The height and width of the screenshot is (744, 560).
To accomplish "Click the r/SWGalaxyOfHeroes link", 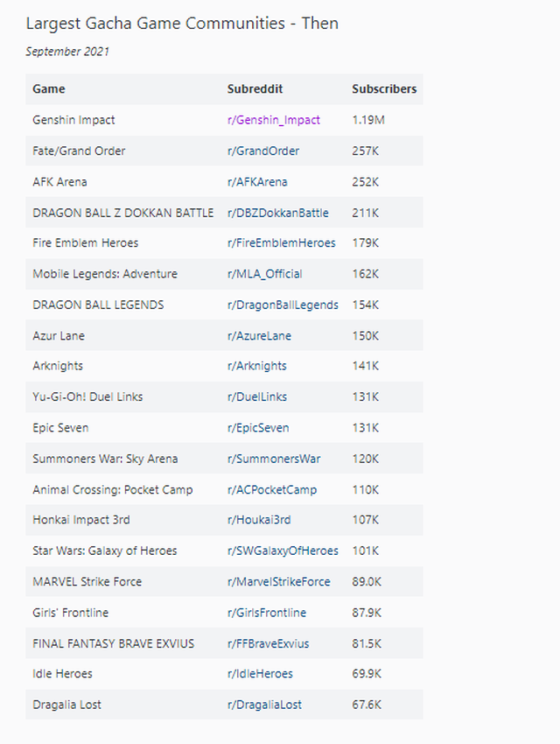I will [283, 551].
